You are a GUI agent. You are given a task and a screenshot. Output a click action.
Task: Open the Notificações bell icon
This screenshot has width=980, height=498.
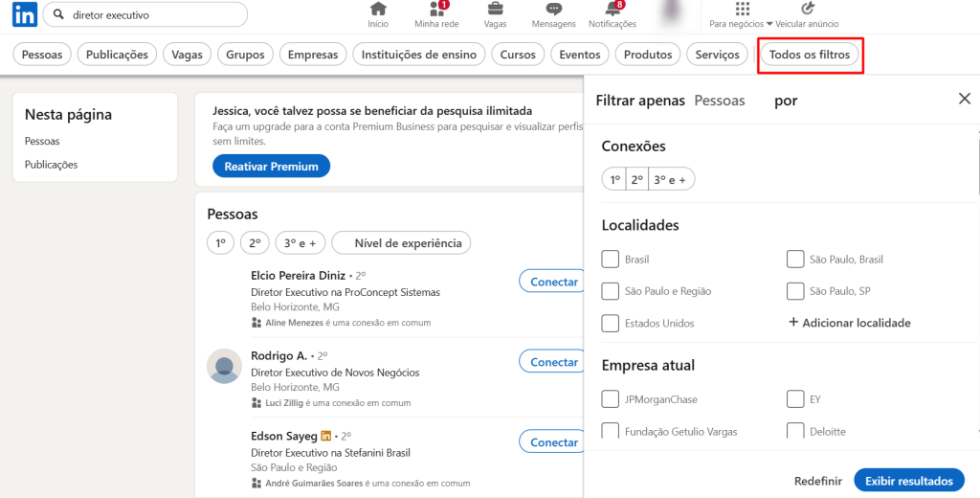click(612, 10)
